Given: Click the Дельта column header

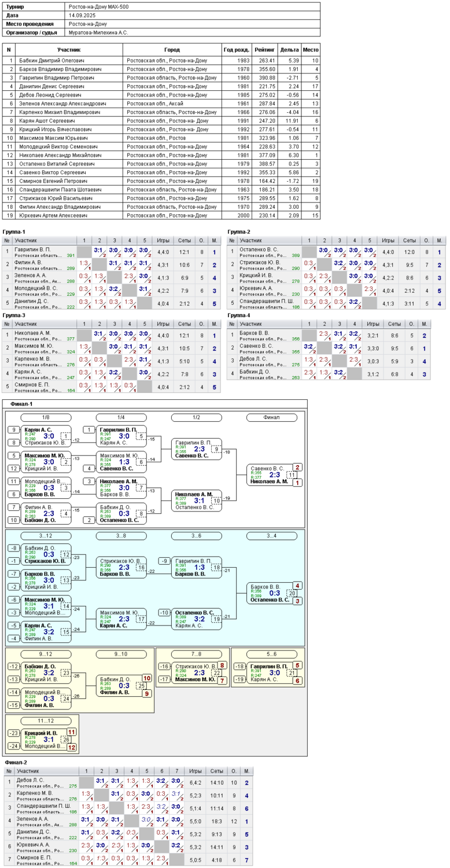Looking at the screenshot, I should 290,50.
